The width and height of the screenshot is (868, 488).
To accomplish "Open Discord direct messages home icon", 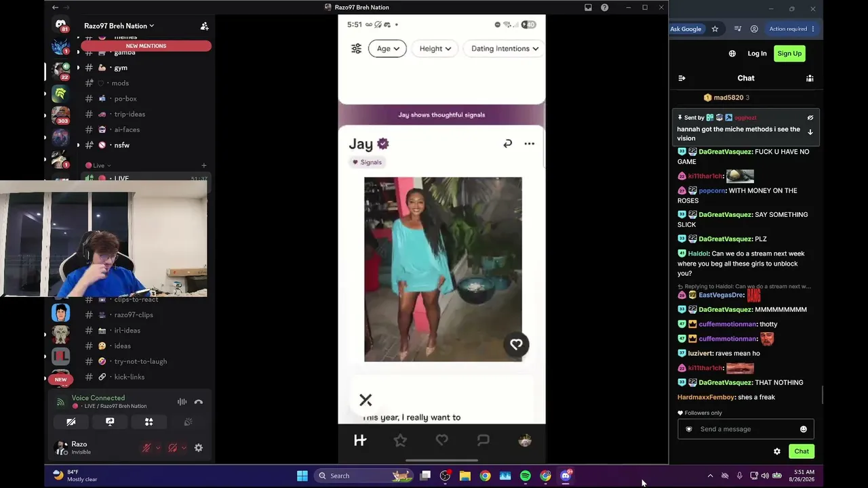I will 61,26.
